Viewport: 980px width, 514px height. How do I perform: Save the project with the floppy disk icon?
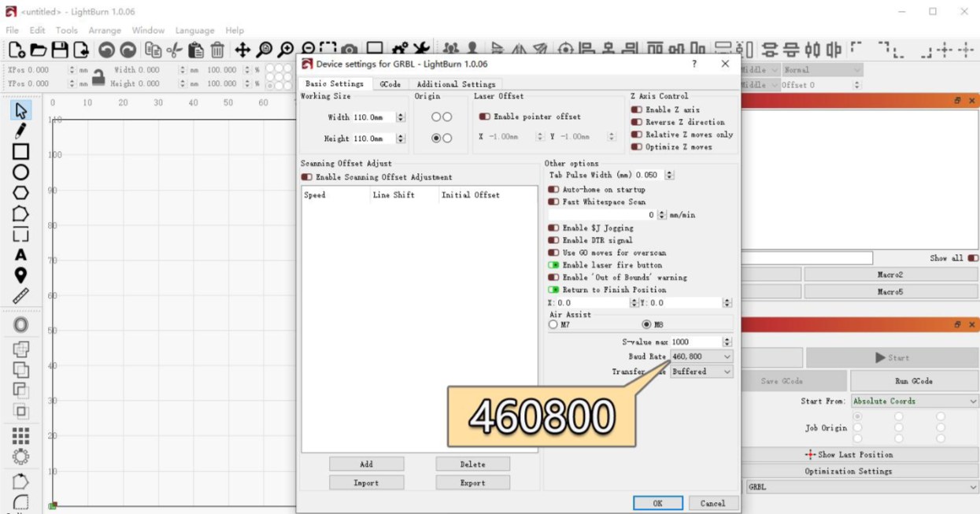click(60, 50)
